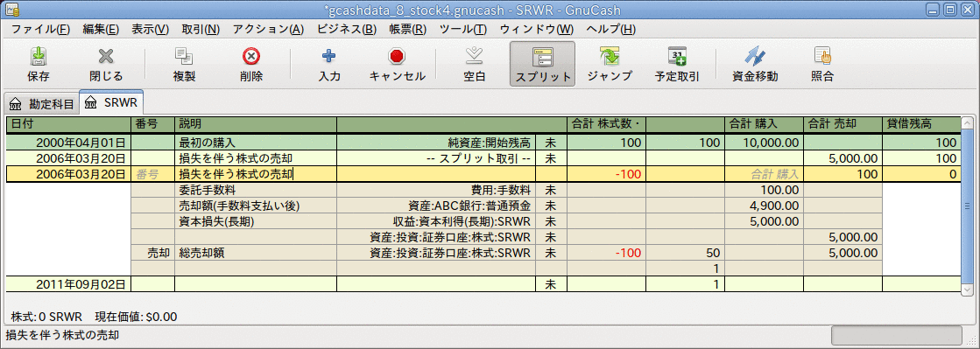Click the 2000年04月01日 date cell
980x349 pixels.
coord(68,143)
